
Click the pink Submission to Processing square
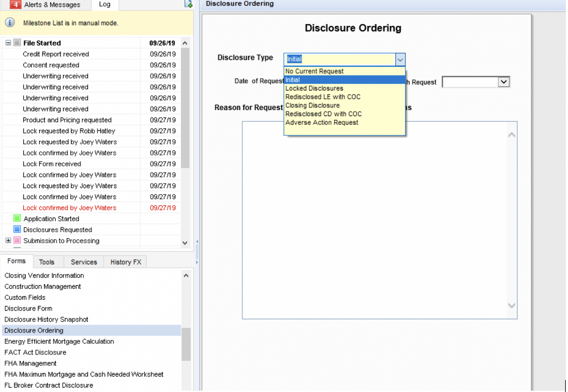click(x=17, y=241)
